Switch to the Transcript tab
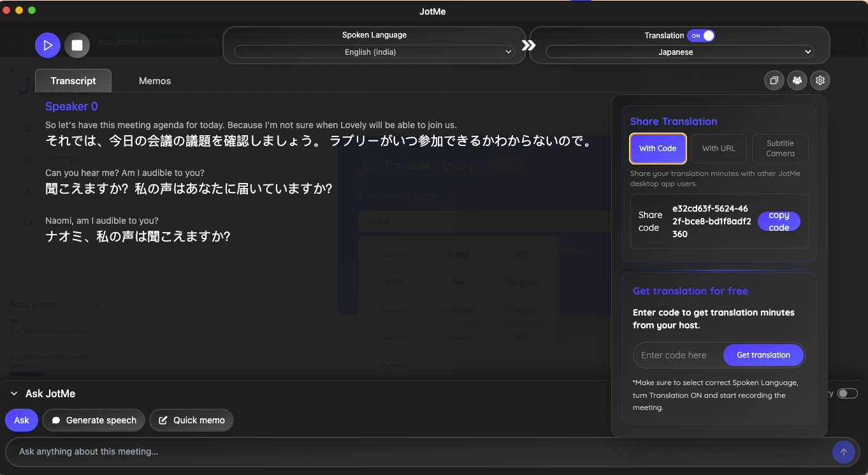This screenshot has width=868, height=475. 73,81
